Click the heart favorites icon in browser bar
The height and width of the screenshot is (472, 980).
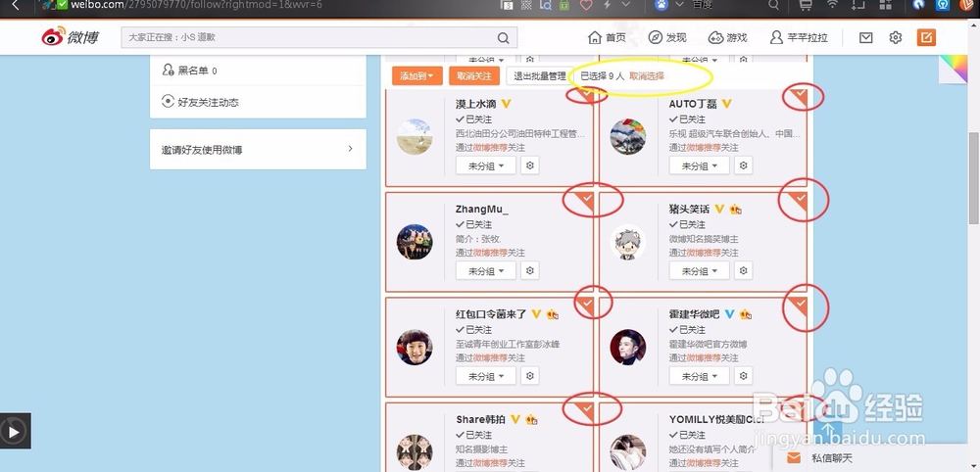[x=586, y=5]
